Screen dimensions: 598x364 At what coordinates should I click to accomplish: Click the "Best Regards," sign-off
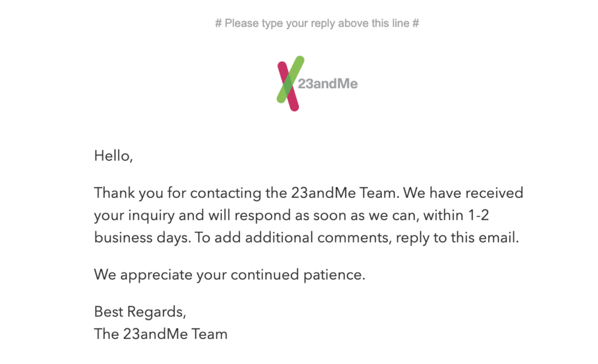[x=140, y=312]
